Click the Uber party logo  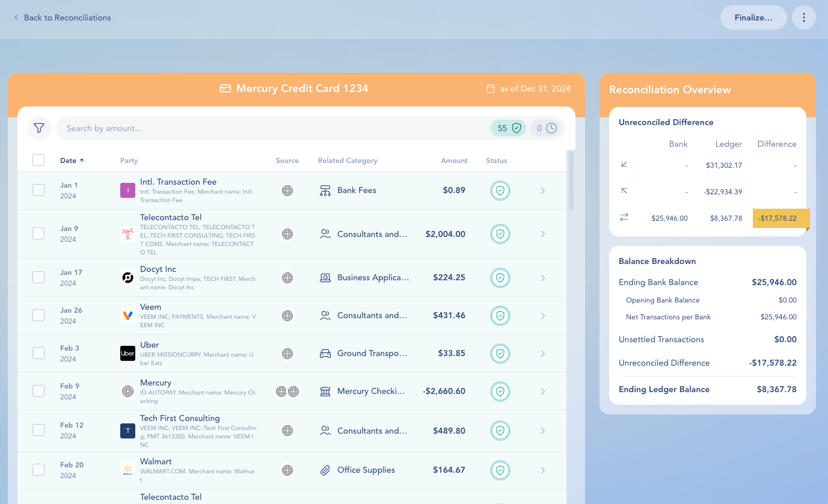pyautogui.click(x=127, y=354)
